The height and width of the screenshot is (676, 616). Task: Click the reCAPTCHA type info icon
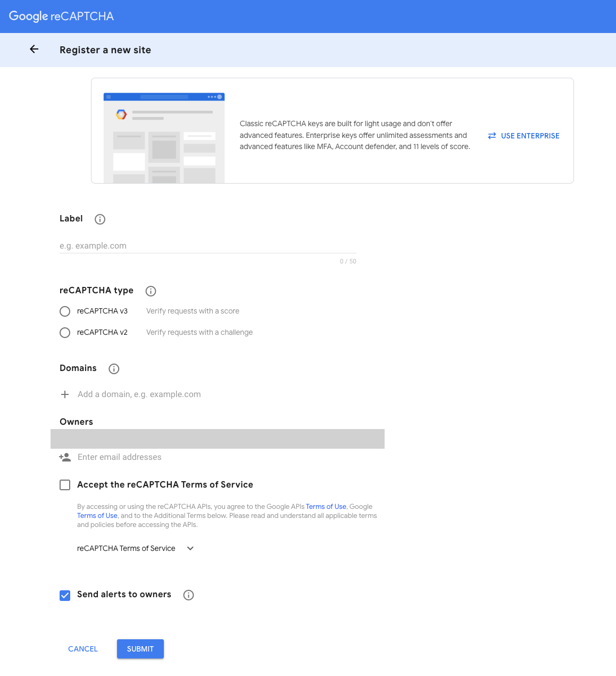[x=151, y=291]
